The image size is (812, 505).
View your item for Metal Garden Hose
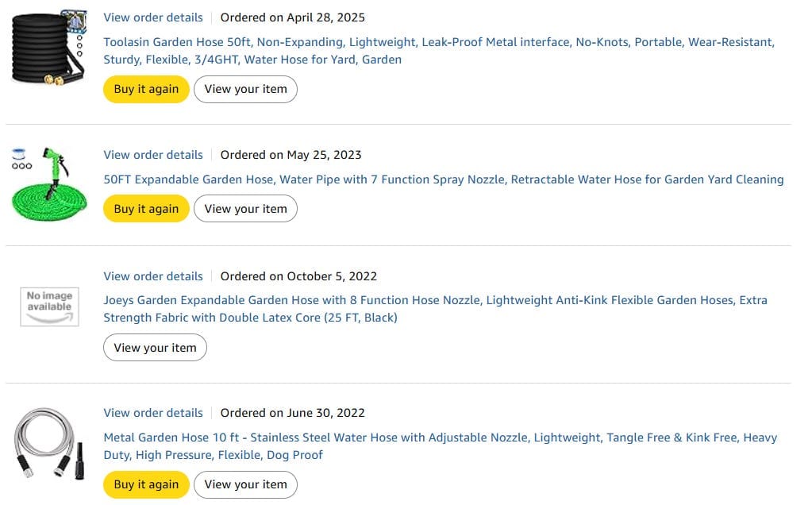tap(246, 485)
